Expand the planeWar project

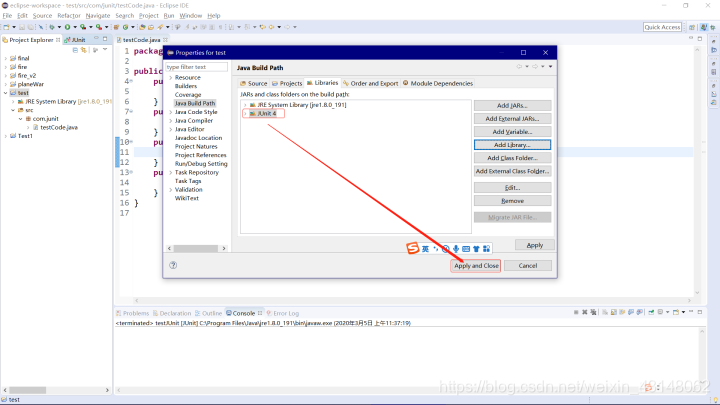(6, 84)
